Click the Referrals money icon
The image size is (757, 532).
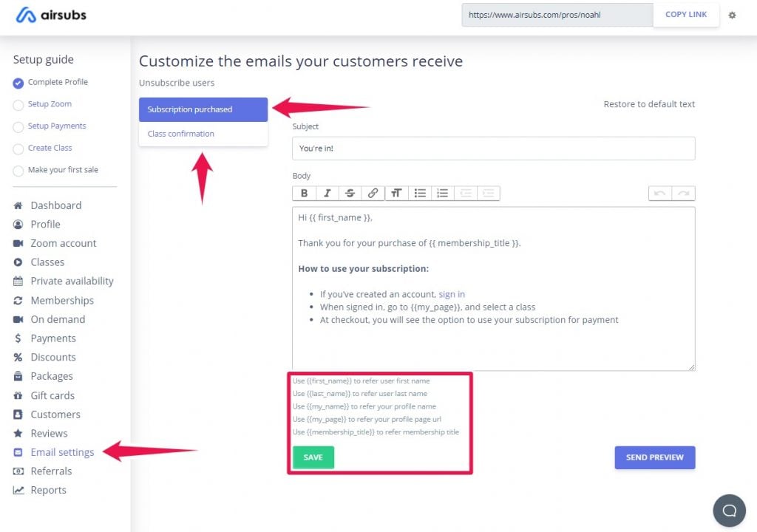[18, 471]
